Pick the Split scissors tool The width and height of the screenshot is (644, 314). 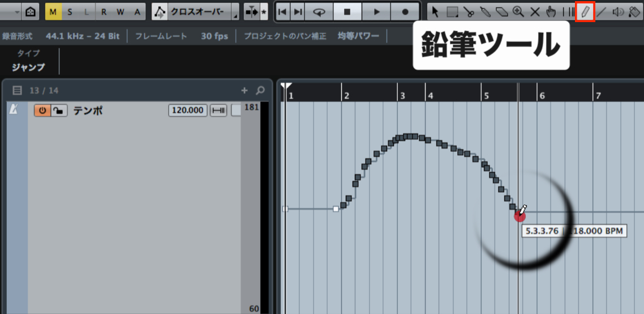point(469,12)
